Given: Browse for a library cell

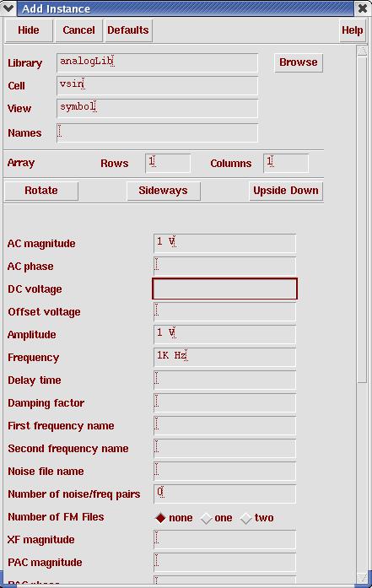Looking at the screenshot, I should [299, 62].
